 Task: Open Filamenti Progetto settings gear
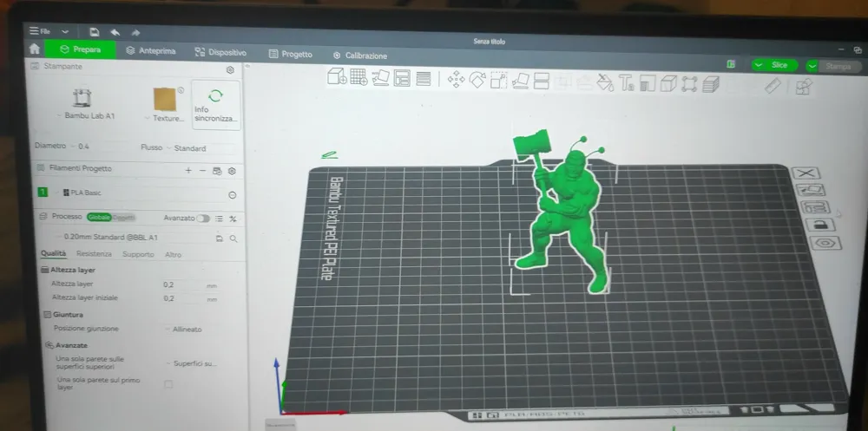pos(232,172)
